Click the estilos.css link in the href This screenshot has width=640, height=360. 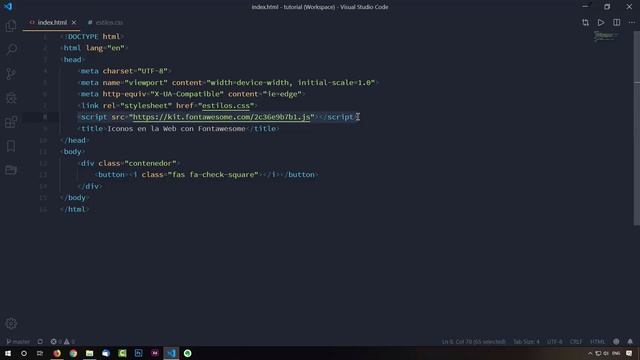click(x=226, y=106)
